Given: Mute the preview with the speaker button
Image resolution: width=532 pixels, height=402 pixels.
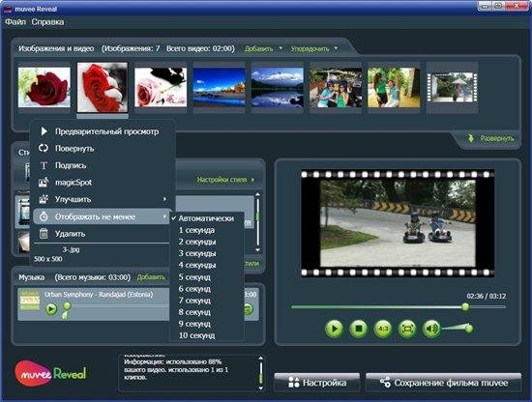Looking at the screenshot, I should pos(431,329).
